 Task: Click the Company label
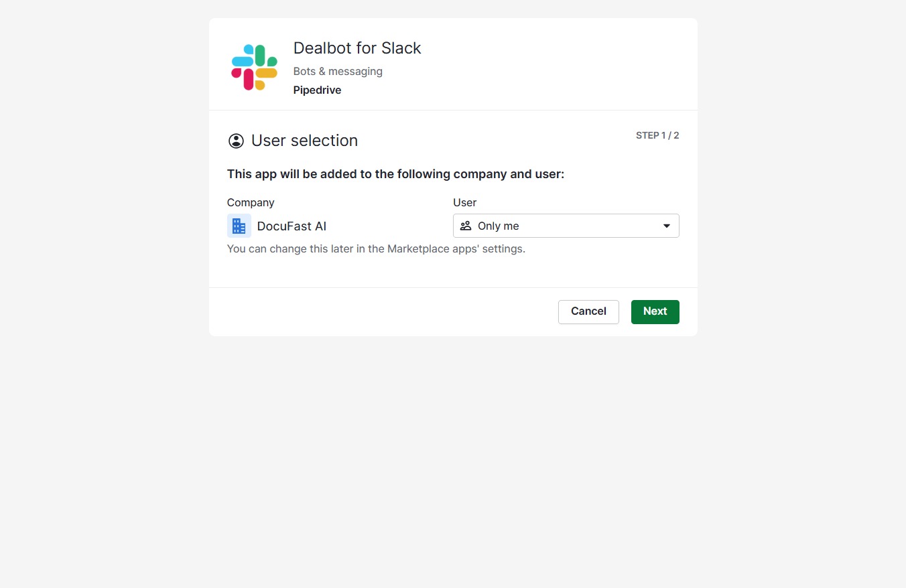pos(251,202)
